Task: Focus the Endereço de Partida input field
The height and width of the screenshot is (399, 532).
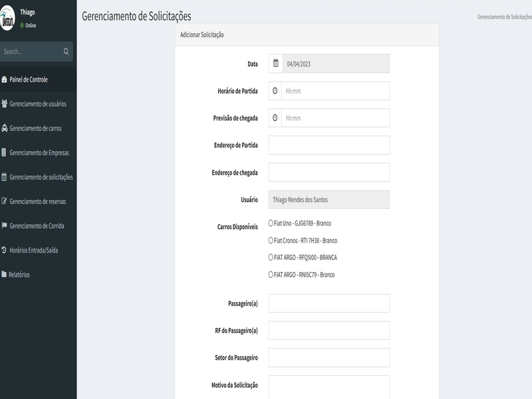Action: coord(329,145)
